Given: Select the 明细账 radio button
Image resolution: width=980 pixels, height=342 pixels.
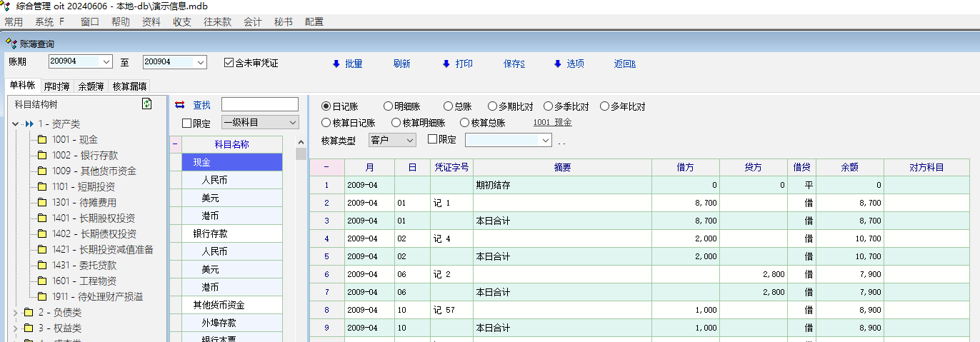Looking at the screenshot, I should point(389,107).
